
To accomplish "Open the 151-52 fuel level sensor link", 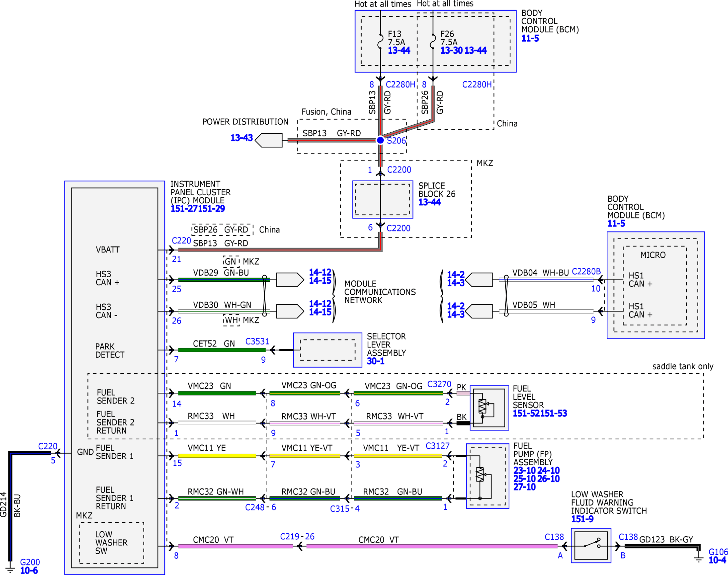I will (x=526, y=413).
